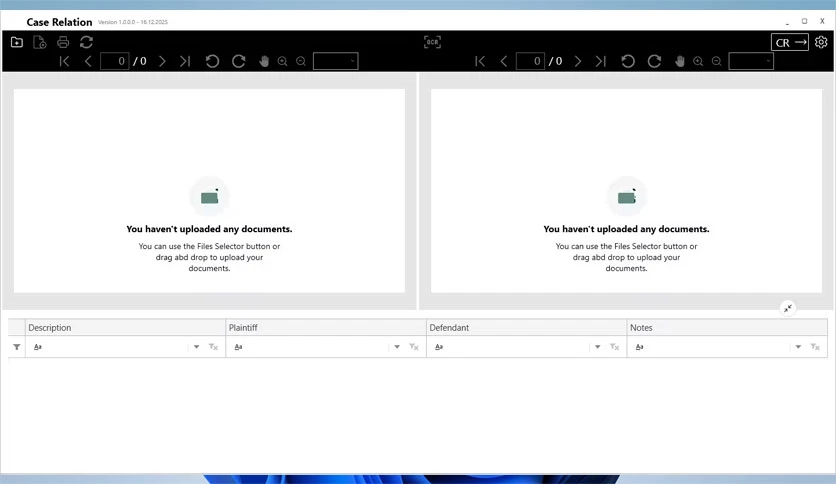Go to last page in left viewer
The image size is (836, 484).
(184, 61)
